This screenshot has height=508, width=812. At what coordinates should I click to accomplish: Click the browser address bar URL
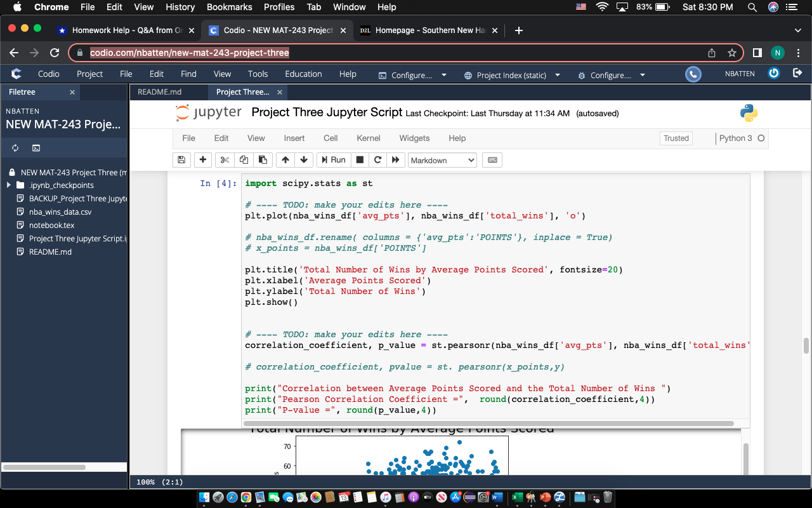[x=190, y=53]
